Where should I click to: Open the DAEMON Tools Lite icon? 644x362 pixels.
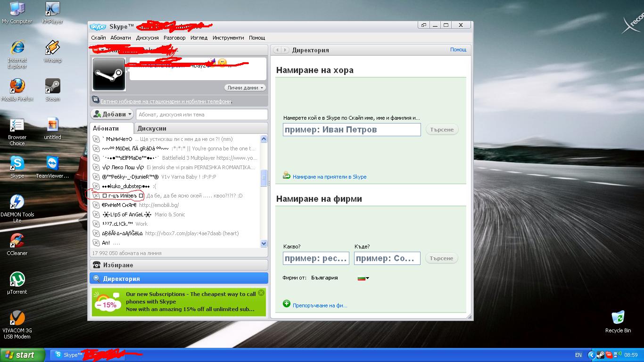pyautogui.click(x=17, y=203)
